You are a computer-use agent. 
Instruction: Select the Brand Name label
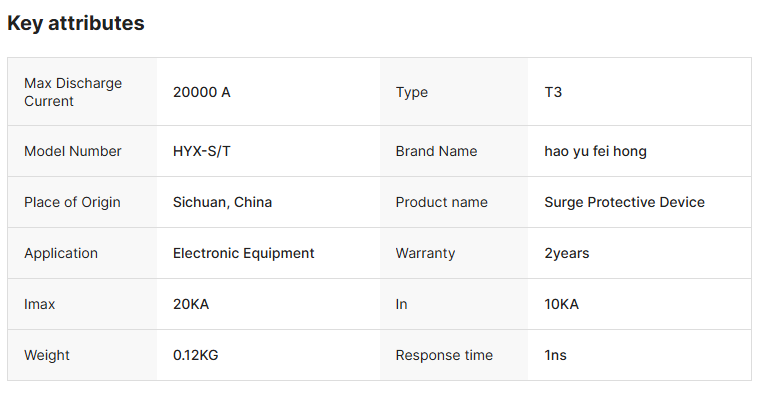point(436,151)
